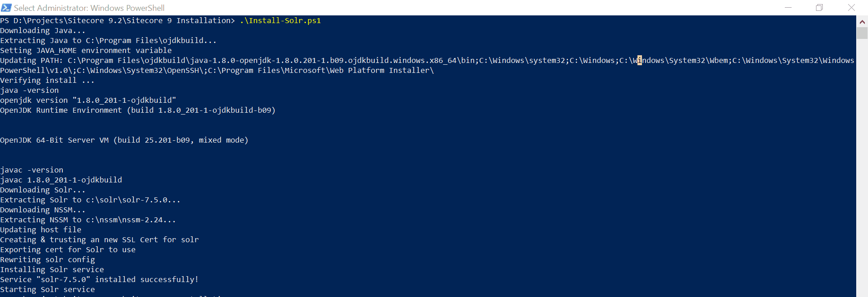This screenshot has height=297, width=868.
Task: Click the 'Downloading Java...' output line
Action: coord(43,30)
